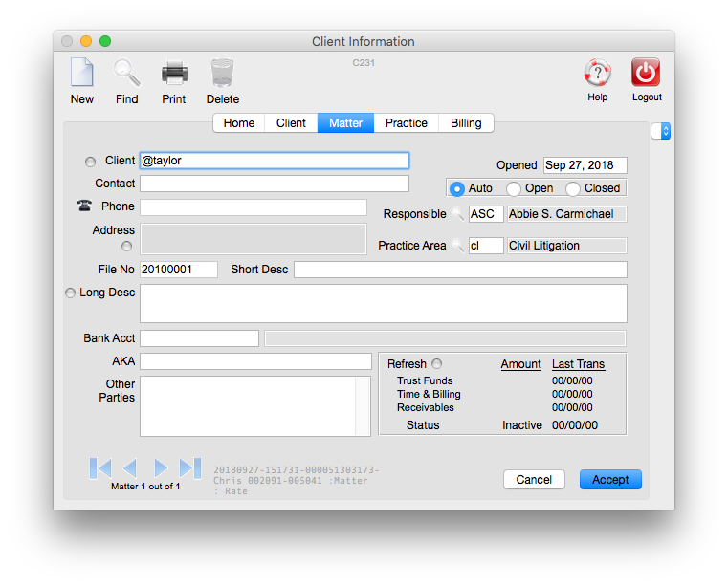Go to the next matter record arrow
The image size is (728, 586).
[x=161, y=467]
